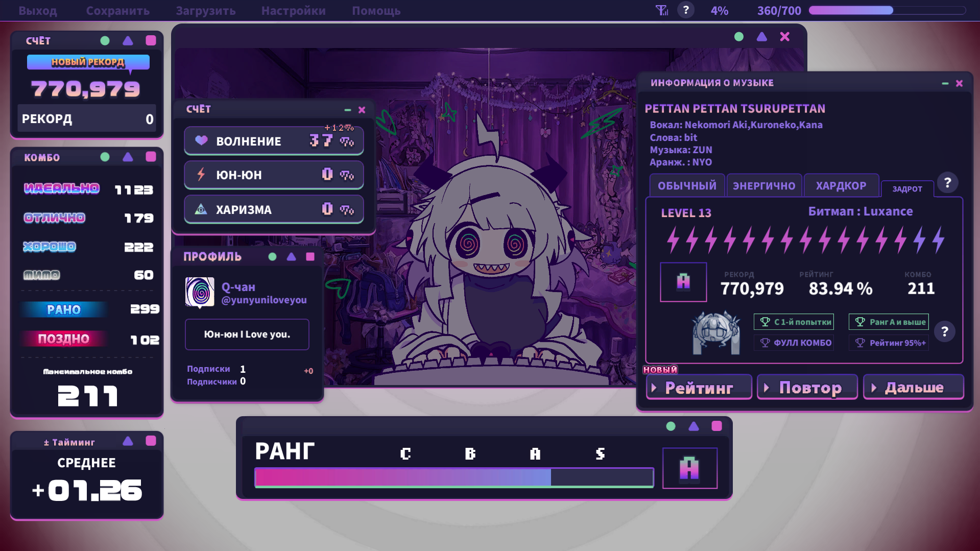Image resolution: width=980 pixels, height=551 pixels.
Task: Click the A rank icon in РАНГ window
Action: coord(689,468)
